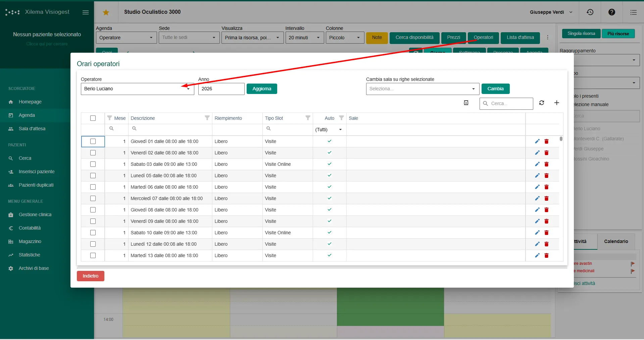Open the history clock icon
Viewport: 644px width, 340px height.
(x=590, y=12)
